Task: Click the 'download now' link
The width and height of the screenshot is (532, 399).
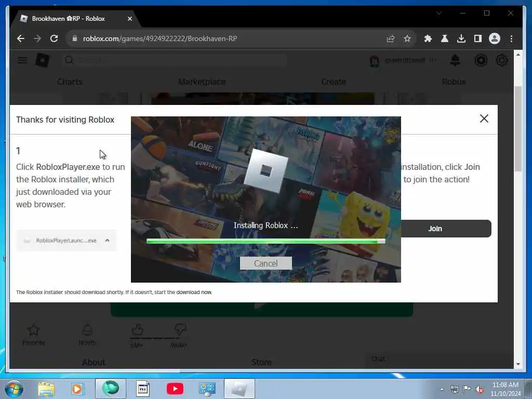Action: [x=194, y=292]
